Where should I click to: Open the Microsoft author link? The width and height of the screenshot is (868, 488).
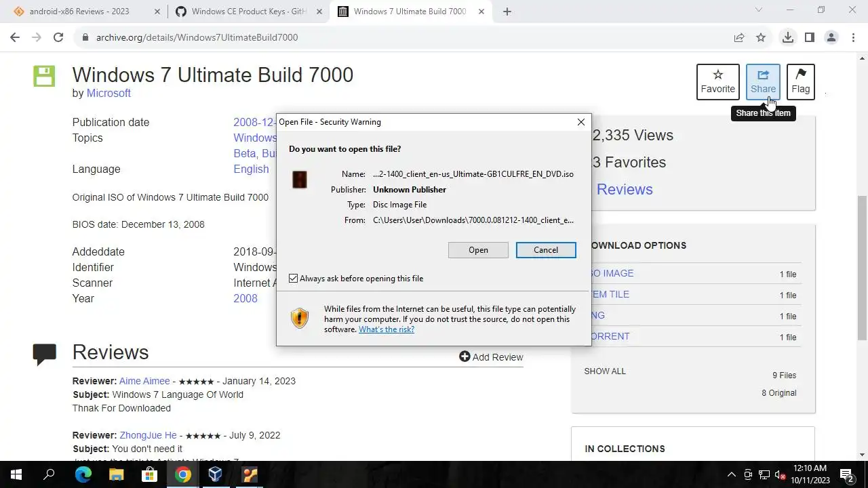(108, 93)
